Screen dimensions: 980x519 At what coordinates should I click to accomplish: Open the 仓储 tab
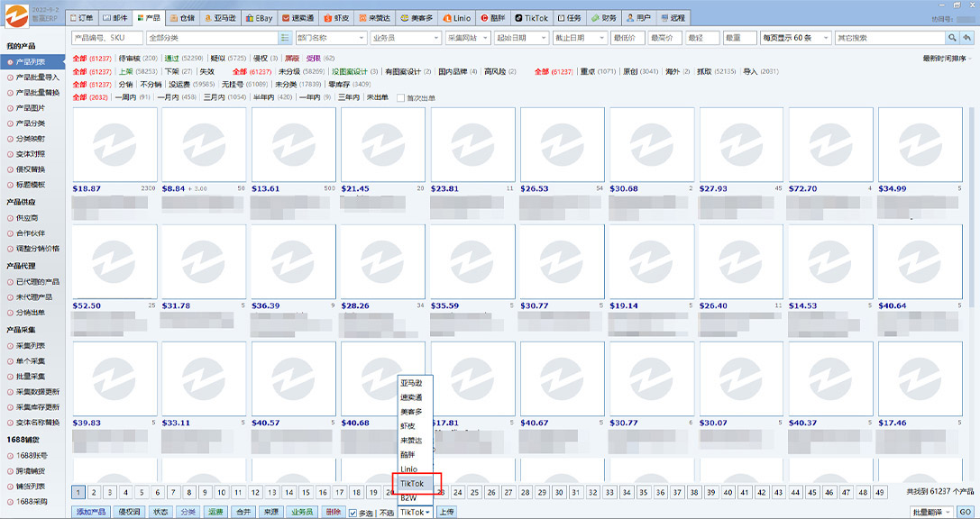[182, 18]
